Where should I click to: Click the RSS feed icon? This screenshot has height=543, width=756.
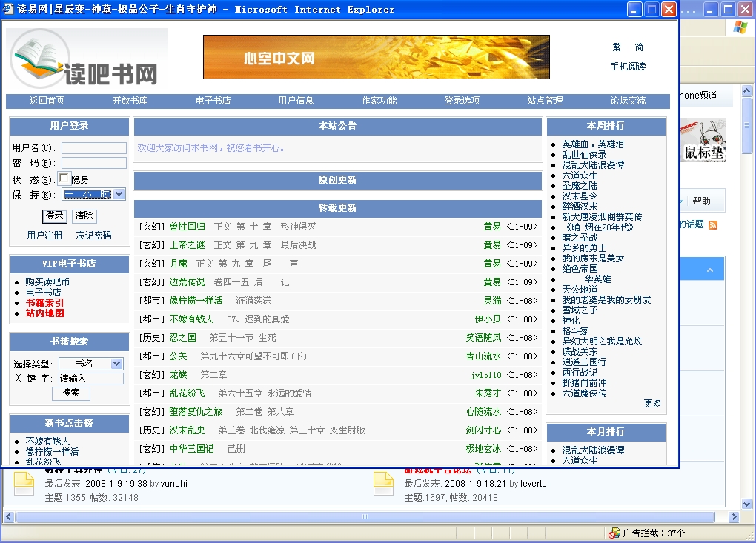pyautogui.click(x=713, y=225)
